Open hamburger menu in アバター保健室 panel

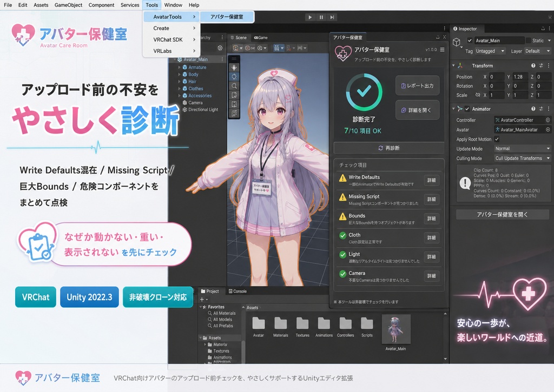tap(442, 50)
